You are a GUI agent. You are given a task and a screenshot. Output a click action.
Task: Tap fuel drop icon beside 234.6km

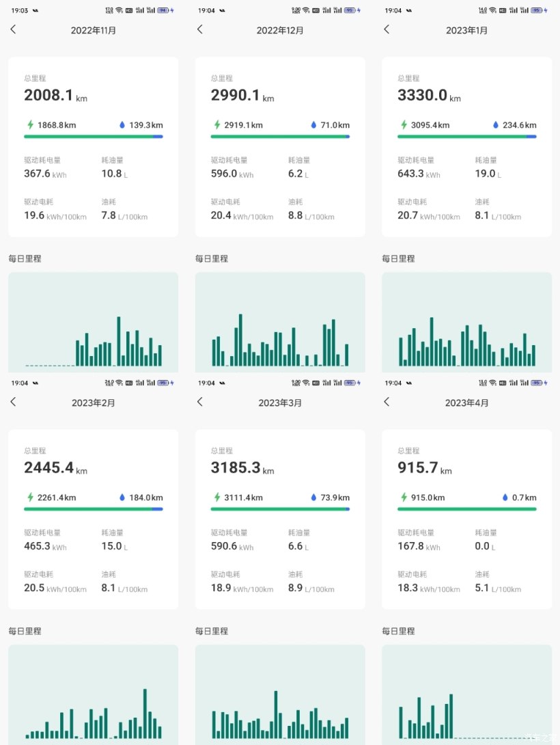tap(495, 124)
